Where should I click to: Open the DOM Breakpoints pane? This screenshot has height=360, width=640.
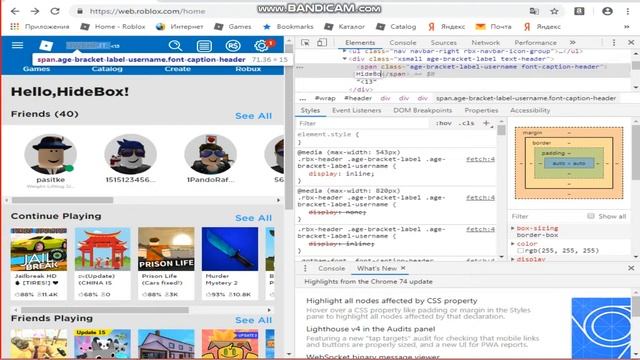[422, 110]
